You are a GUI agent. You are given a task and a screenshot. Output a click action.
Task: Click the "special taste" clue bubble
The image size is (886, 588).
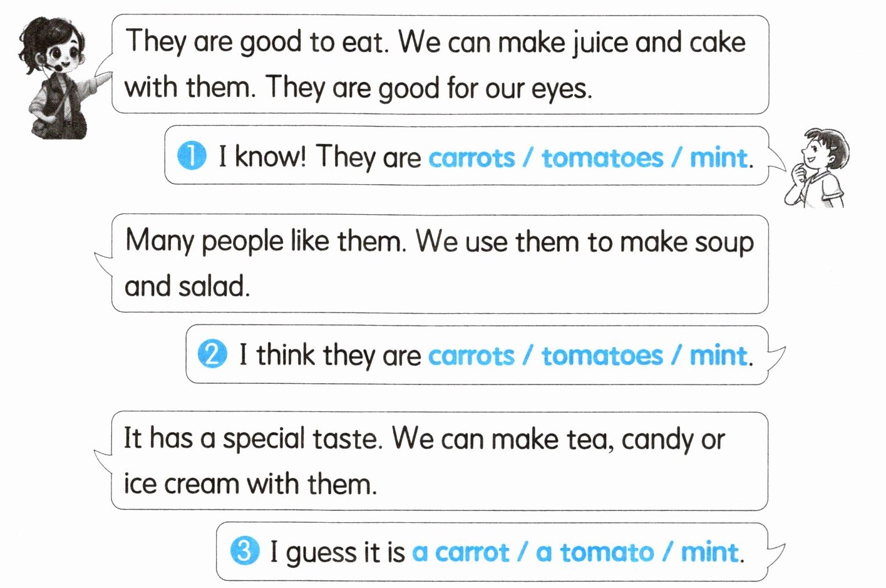(440, 461)
